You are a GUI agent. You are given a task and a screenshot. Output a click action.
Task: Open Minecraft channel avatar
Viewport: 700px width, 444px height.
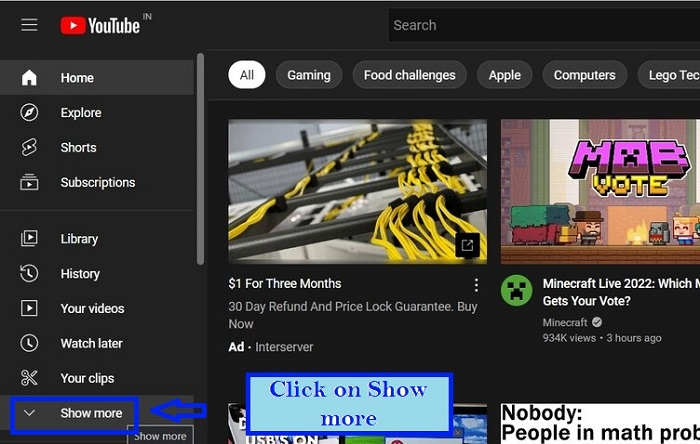click(516, 290)
